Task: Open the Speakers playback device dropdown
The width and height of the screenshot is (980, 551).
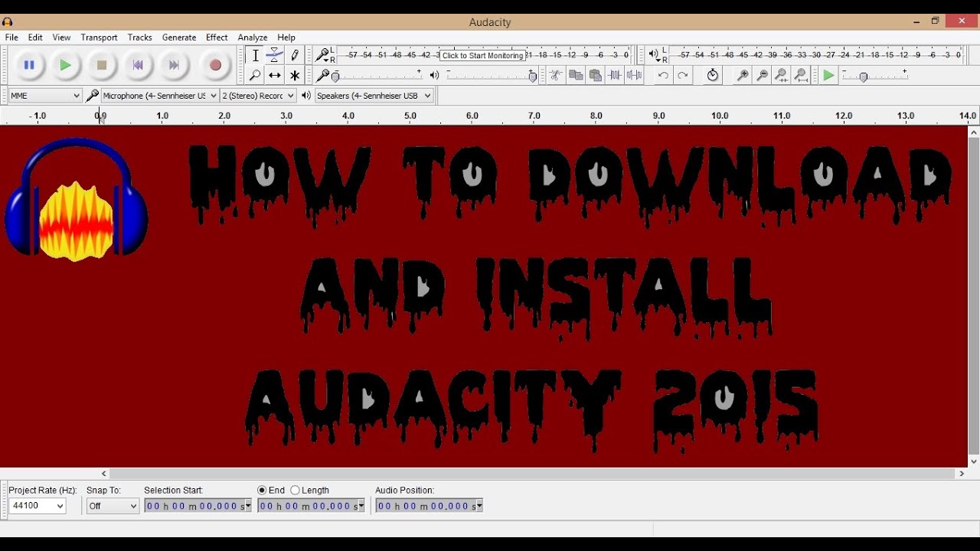Action: pyautogui.click(x=374, y=96)
